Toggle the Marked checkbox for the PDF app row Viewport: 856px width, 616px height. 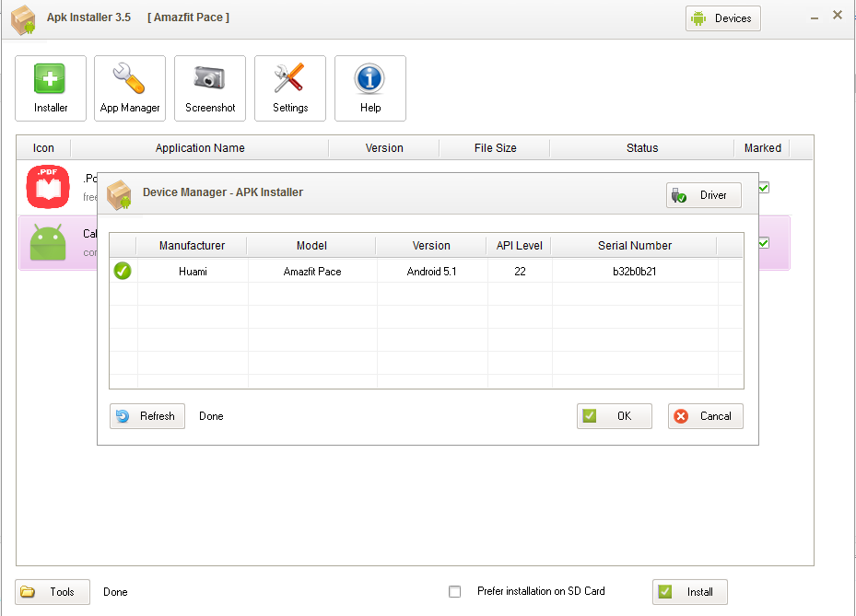tap(764, 188)
